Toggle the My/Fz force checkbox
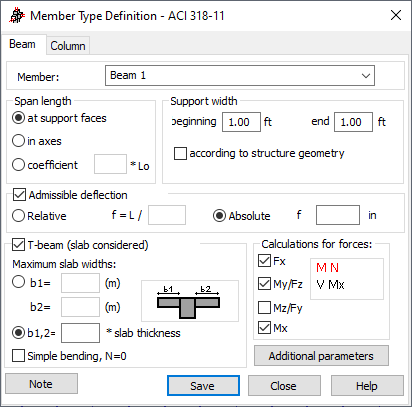 click(264, 284)
